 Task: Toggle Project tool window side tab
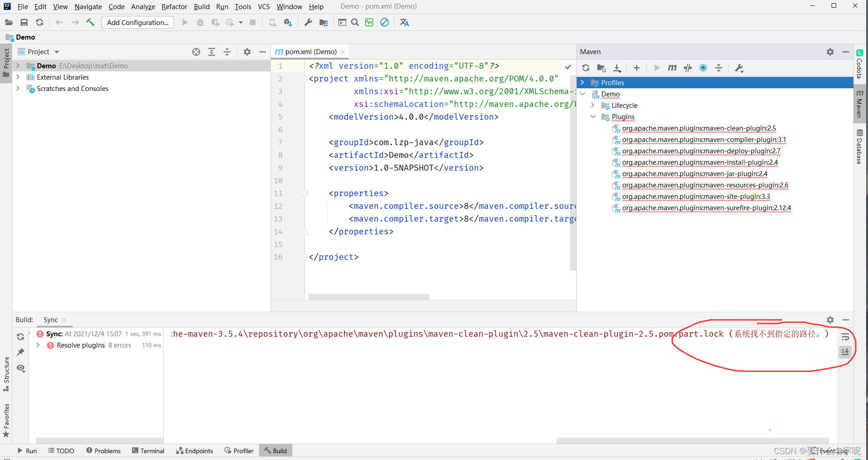[x=6, y=64]
